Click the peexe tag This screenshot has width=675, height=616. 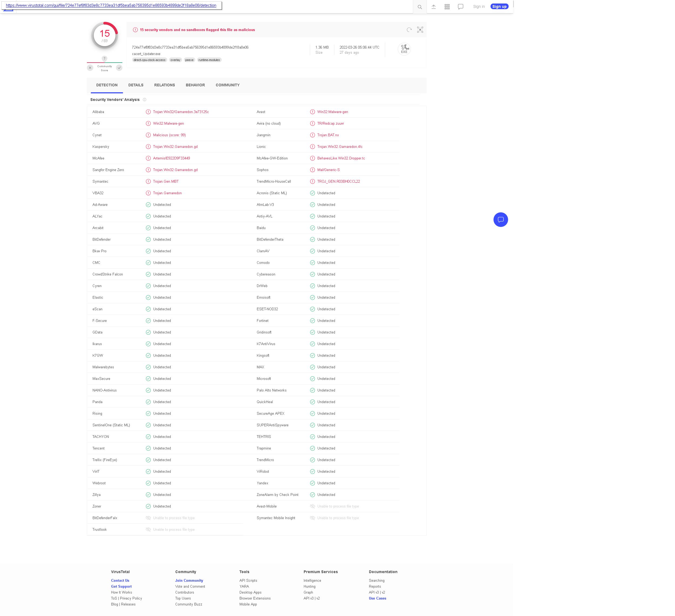pos(189,60)
